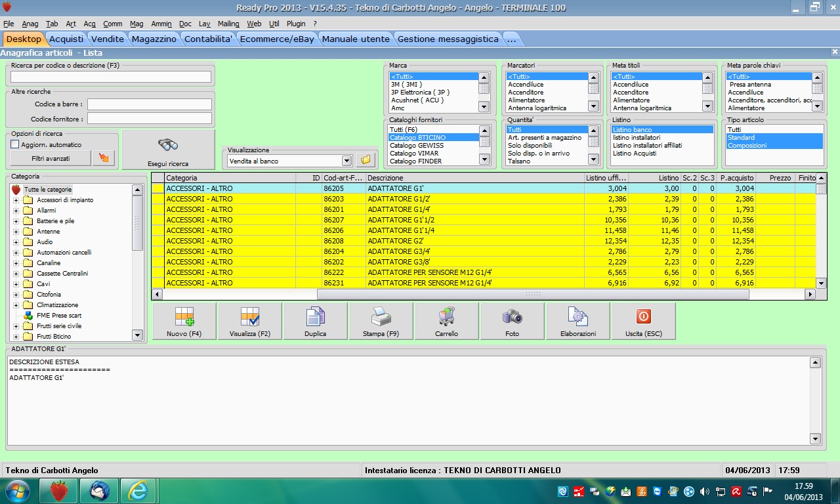Open the Foto camera function
Screen dimensions: 840x504
[512, 322]
